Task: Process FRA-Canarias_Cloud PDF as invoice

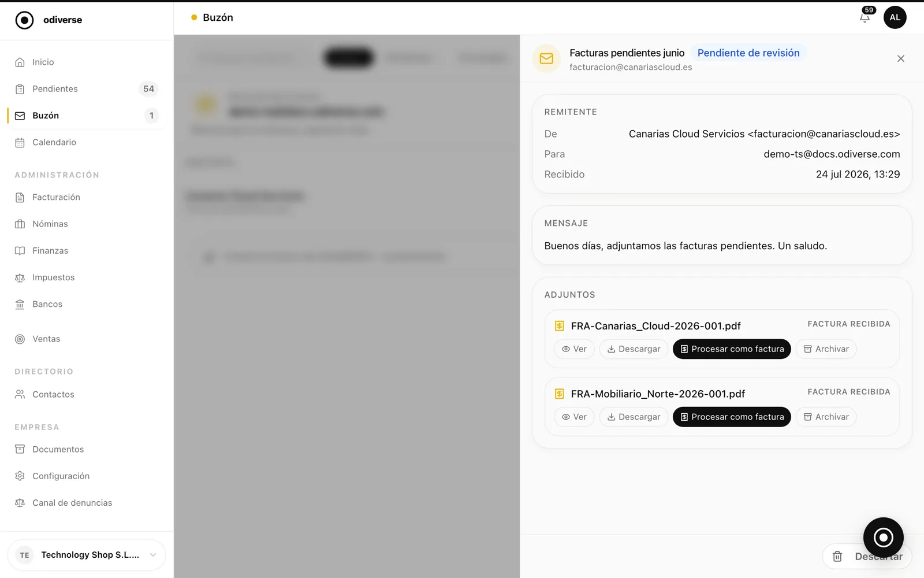Action: point(732,349)
